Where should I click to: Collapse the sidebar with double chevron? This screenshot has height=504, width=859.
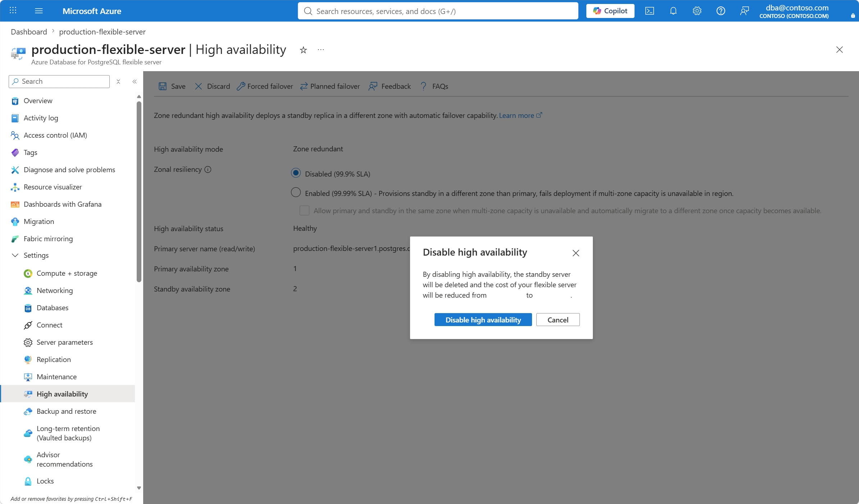click(135, 82)
